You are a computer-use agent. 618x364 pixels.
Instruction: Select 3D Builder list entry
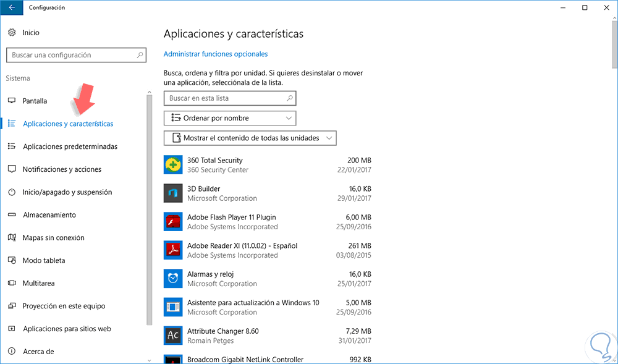click(x=267, y=193)
